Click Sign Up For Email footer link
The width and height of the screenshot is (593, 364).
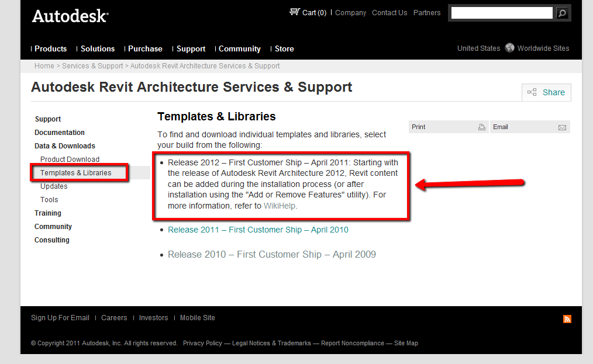60,318
